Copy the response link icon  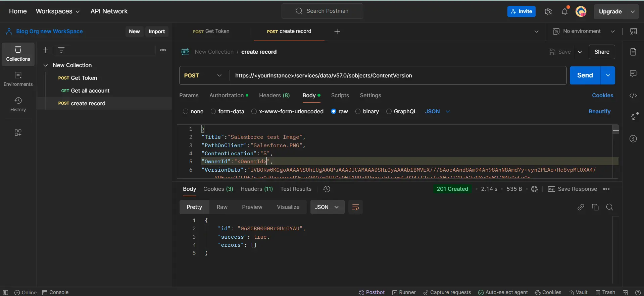tap(581, 207)
